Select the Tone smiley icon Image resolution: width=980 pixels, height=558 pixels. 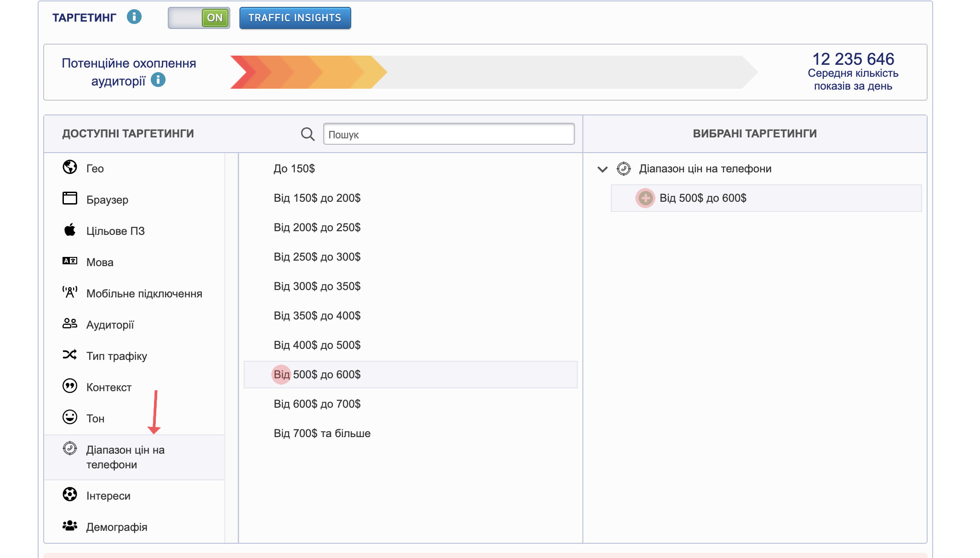(70, 417)
